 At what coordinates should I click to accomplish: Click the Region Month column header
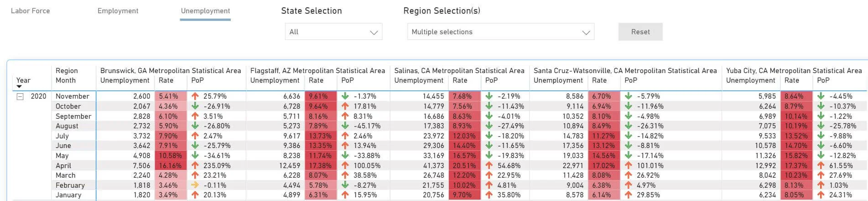[x=67, y=75]
